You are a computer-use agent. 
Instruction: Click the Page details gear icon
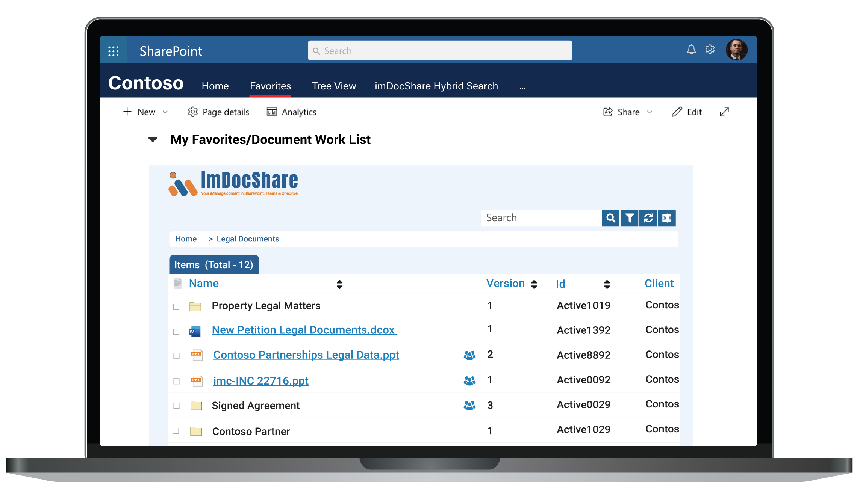pos(192,112)
